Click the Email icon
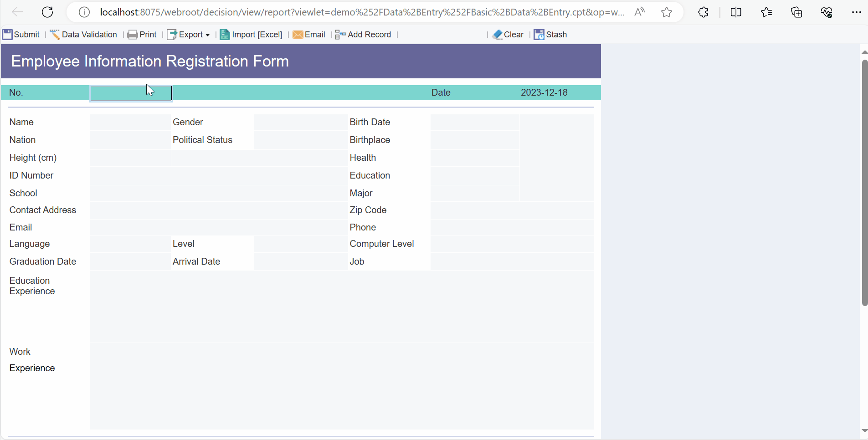Image resolution: width=868 pixels, height=440 pixels. tap(298, 34)
